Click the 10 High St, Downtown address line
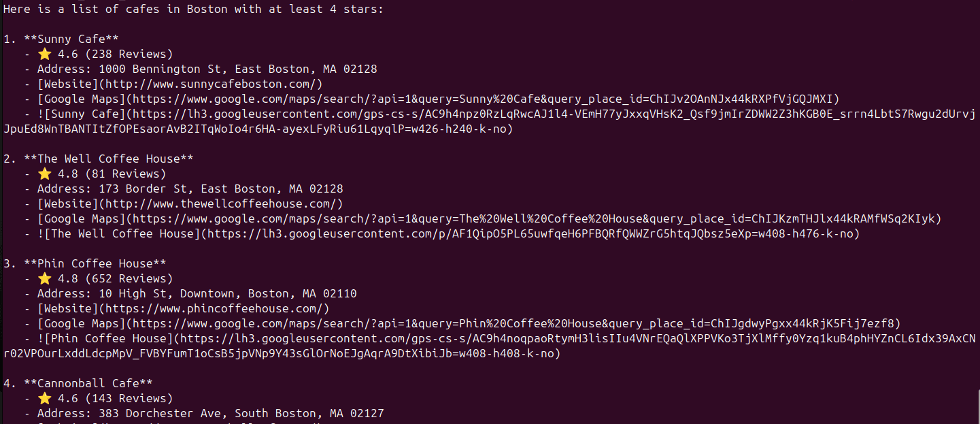The height and width of the screenshot is (424, 980). pyautogui.click(x=197, y=294)
